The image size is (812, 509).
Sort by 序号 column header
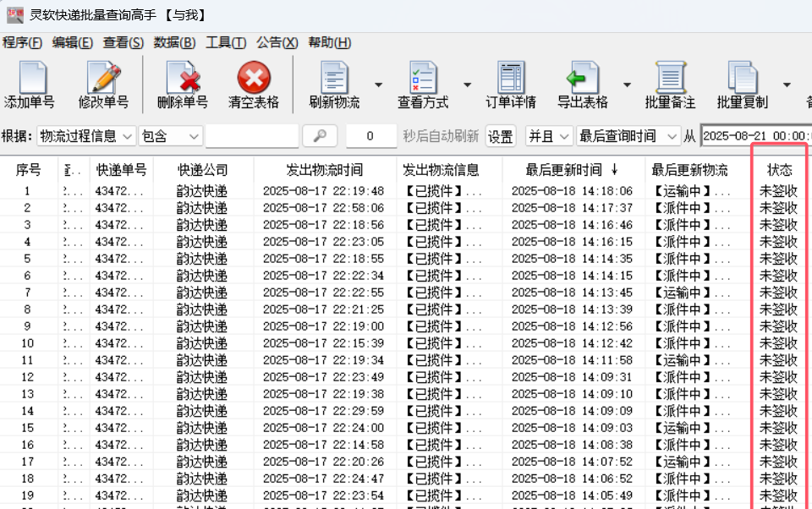coord(29,170)
